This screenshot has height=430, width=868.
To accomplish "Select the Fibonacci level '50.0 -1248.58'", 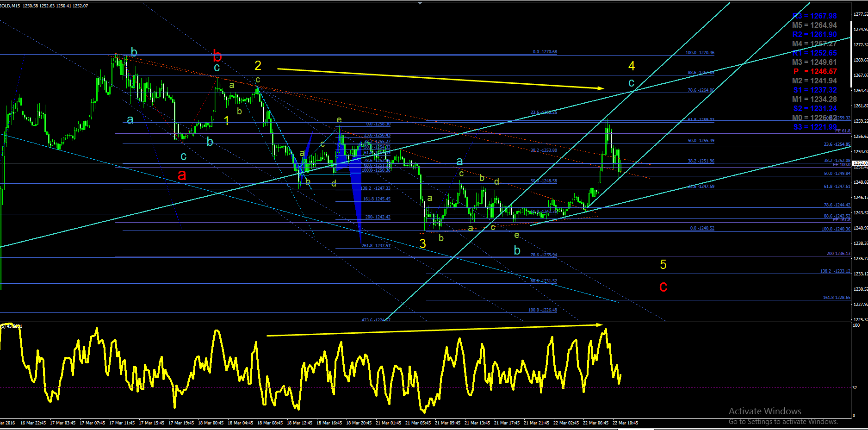I will [x=544, y=181].
